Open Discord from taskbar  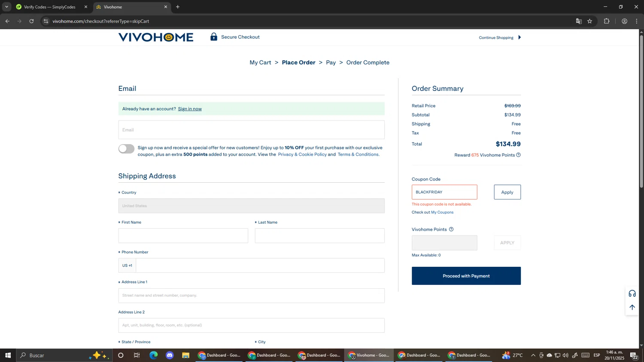coord(170,355)
